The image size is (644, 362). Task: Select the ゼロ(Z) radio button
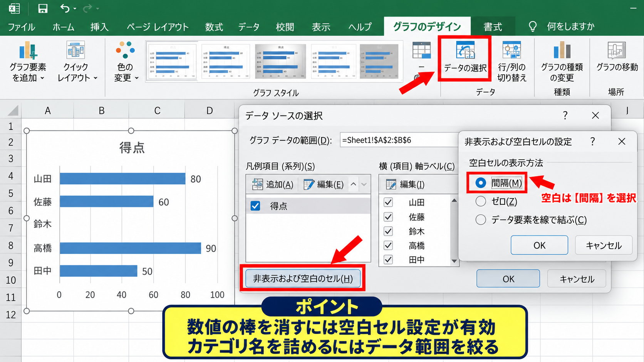coord(481,201)
